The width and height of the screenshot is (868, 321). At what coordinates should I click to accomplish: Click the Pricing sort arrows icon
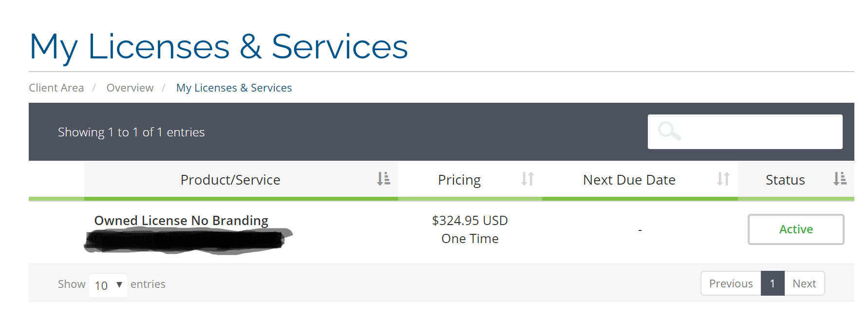pyautogui.click(x=527, y=179)
